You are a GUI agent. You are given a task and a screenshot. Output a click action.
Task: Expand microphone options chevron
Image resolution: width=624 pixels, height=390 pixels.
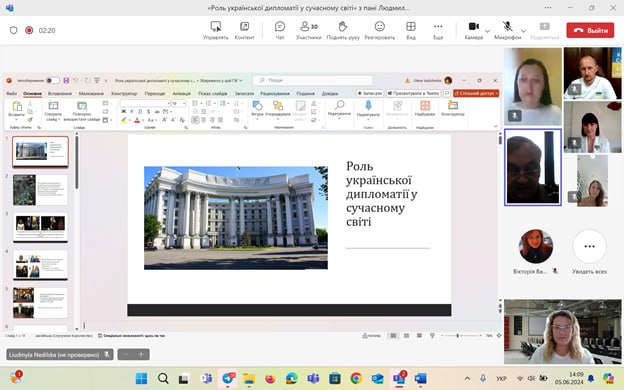pos(524,31)
